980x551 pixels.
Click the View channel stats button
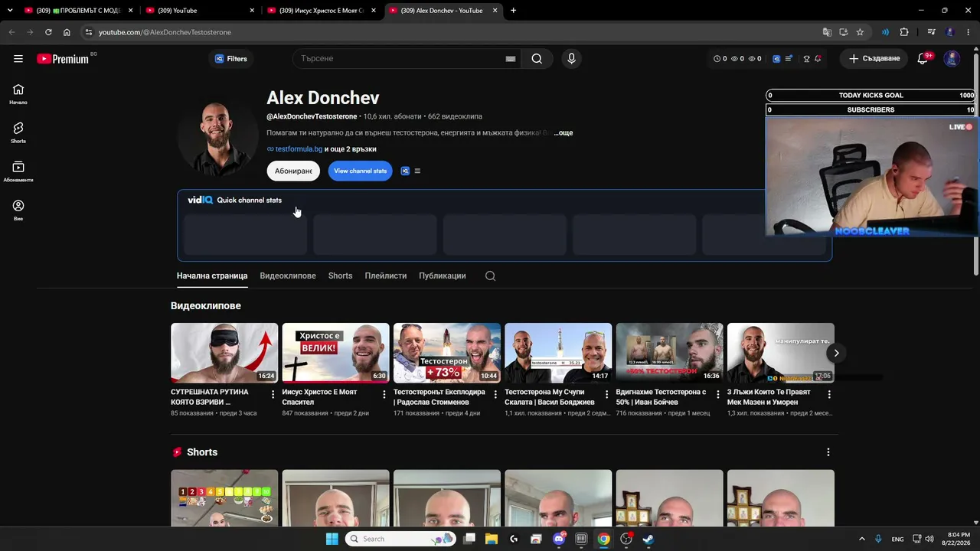pyautogui.click(x=360, y=171)
